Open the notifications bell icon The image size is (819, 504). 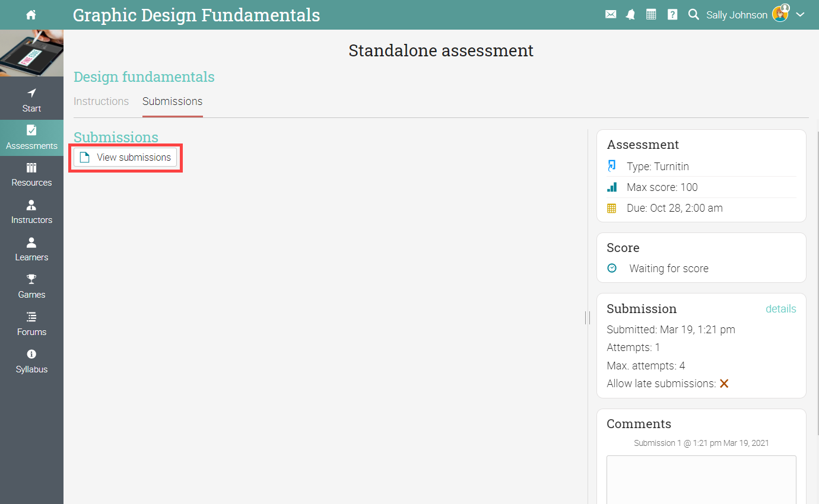(x=630, y=15)
